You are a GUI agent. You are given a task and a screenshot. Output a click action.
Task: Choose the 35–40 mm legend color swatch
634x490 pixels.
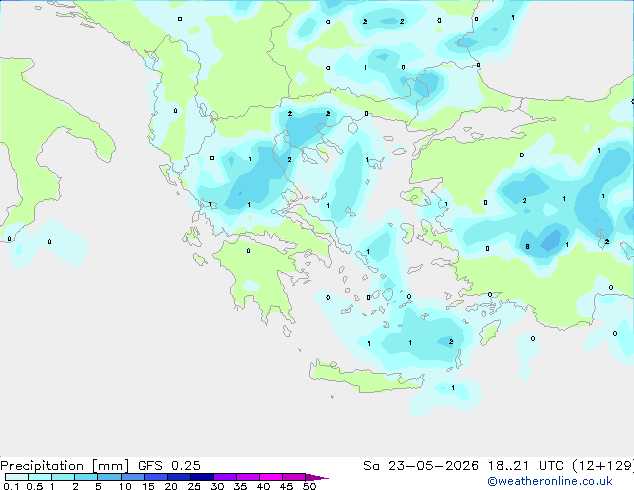tap(247, 477)
